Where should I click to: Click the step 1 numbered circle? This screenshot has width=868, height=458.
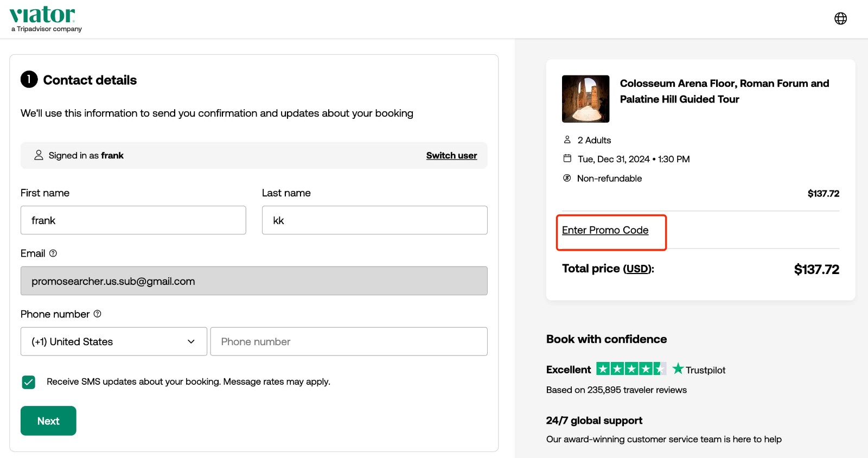pos(29,79)
